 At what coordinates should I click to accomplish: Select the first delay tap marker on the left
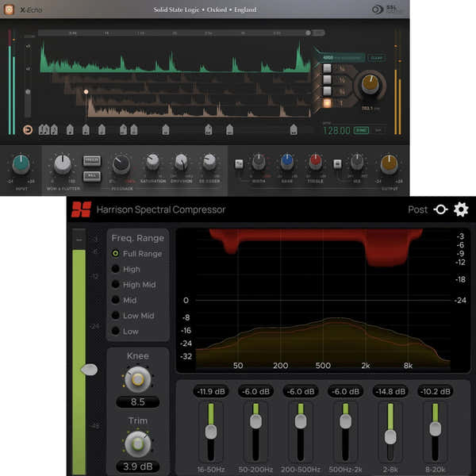coord(41,130)
